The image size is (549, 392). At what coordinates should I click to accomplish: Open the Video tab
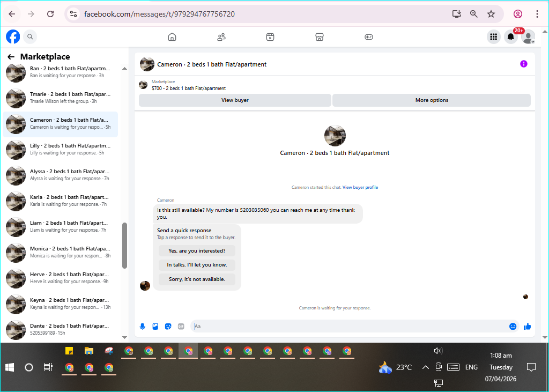[x=270, y=37]
